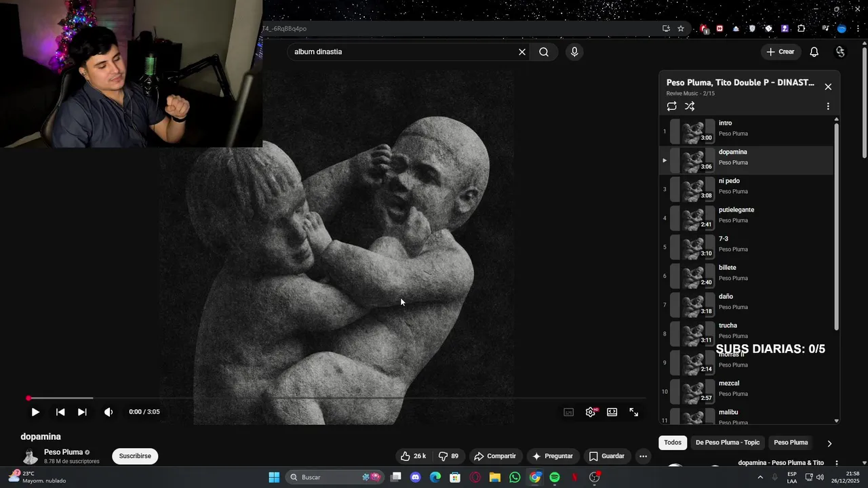Play 'intro' from the playlist
The width and height of the screenshot is (868, 488).
click(746, 131)
